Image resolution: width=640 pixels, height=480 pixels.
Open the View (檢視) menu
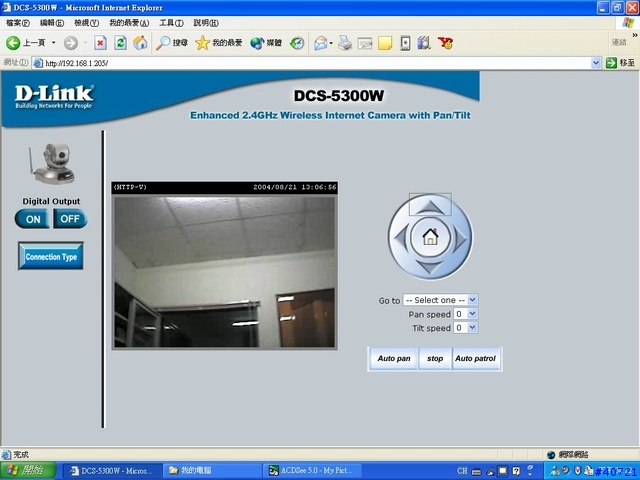87,23
